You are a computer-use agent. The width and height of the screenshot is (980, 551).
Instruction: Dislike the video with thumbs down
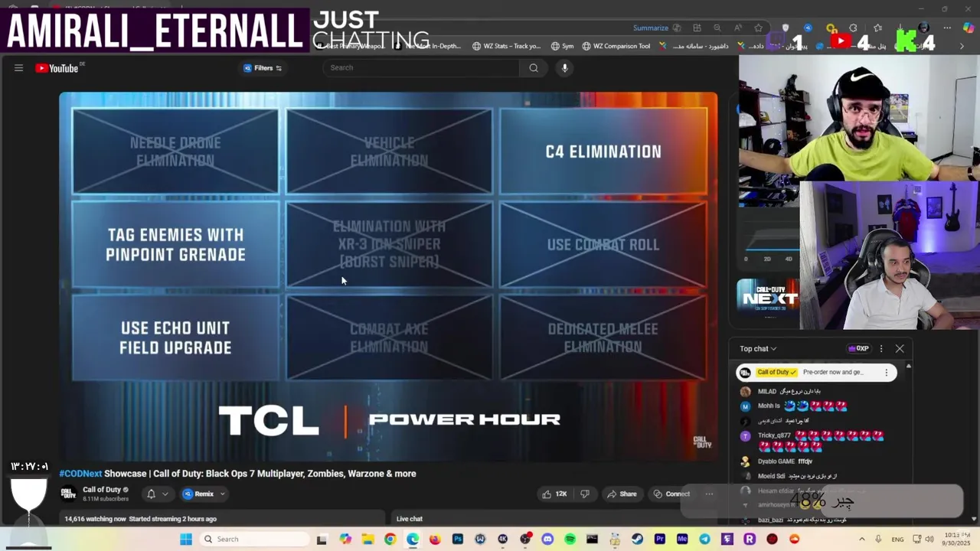(584, 494)
